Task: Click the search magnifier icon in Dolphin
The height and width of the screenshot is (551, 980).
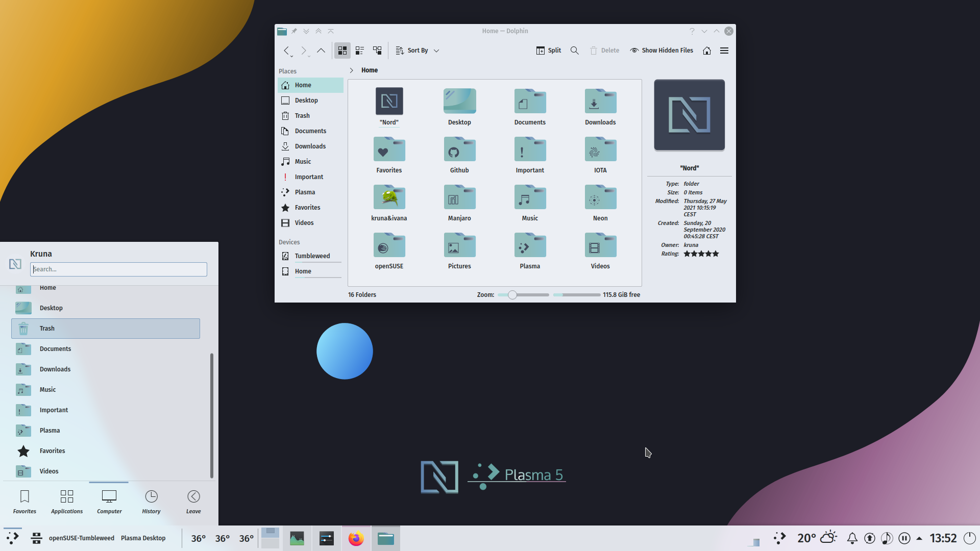Action: (x=575, y=51)
